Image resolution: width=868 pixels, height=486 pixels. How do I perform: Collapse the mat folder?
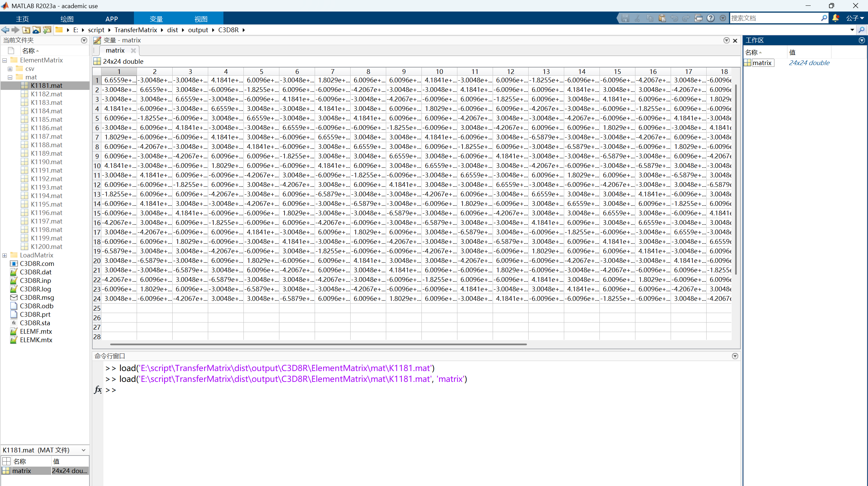point(10,77)
